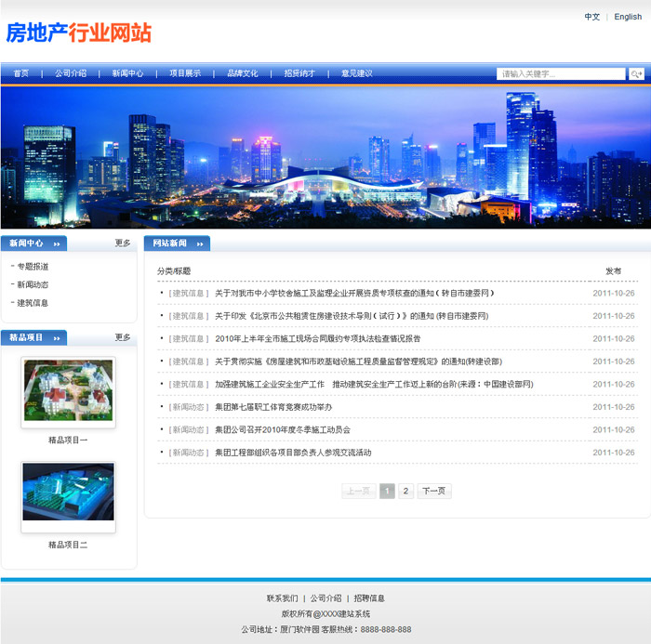This screenshot has height=644, width=651.
Task: Click the 下一页 next page button
Action: 433,491
